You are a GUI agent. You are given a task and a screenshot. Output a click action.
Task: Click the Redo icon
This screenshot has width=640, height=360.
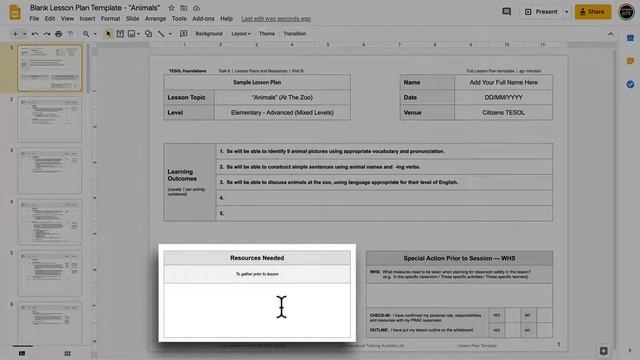tap(47, 34)
